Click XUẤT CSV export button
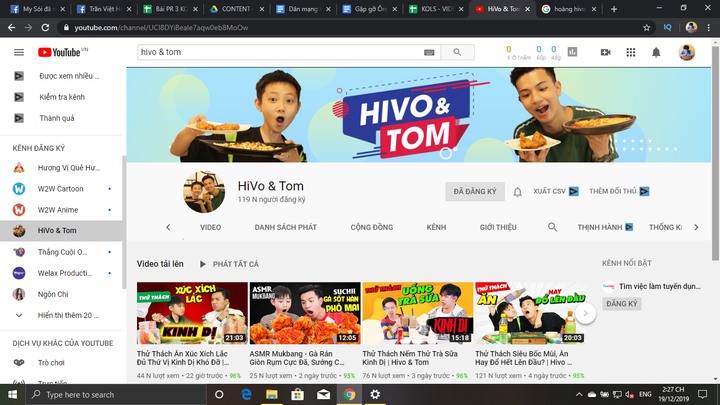This screenshot has width=720, height=405. 556,191
